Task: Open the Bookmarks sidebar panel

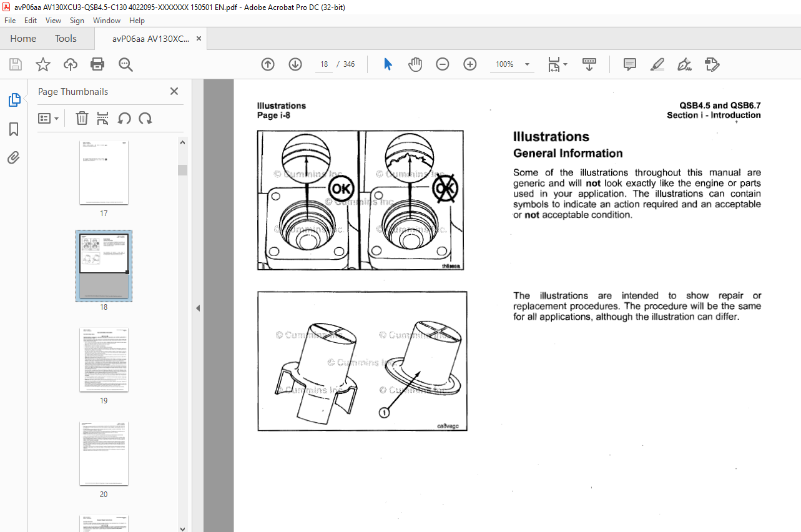Action: pyautogui.click(x=14, y=129)
